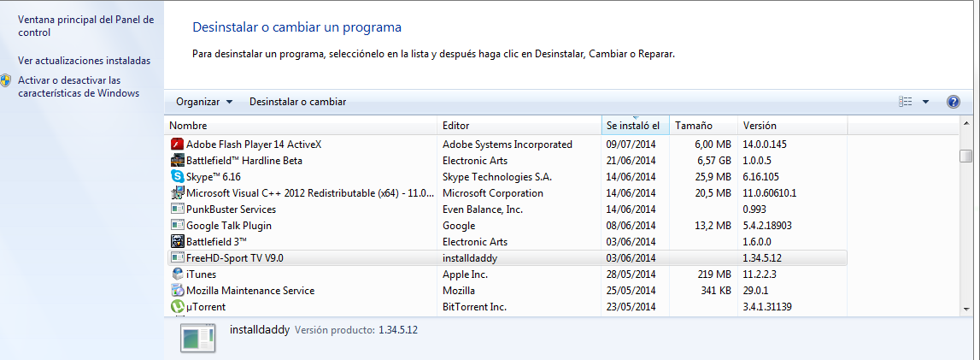Click editor cell Apple Inc.

tap(465, 274)
